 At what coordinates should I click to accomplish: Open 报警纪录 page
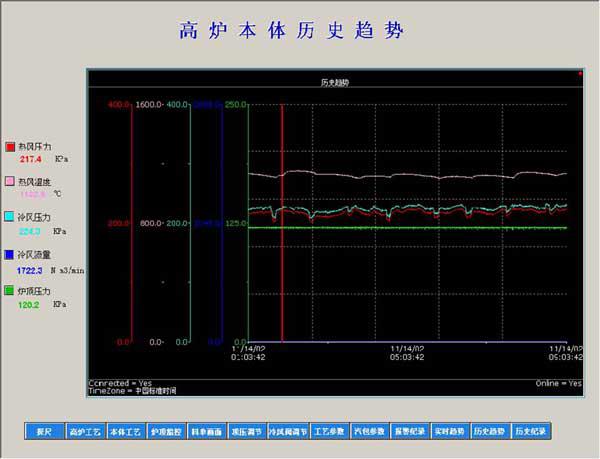click(410, 431)
